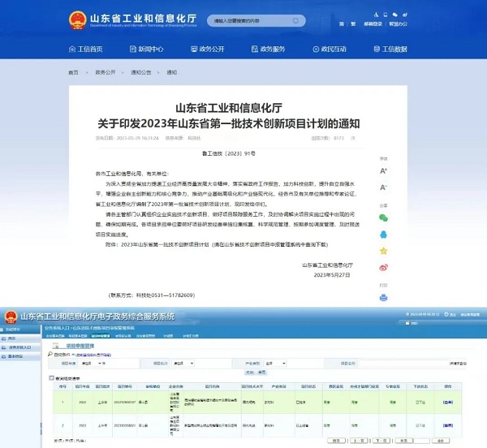This screenshot has height=448, width=487.
Task: Share to Qzone using star icon
Action: point(383,252)
